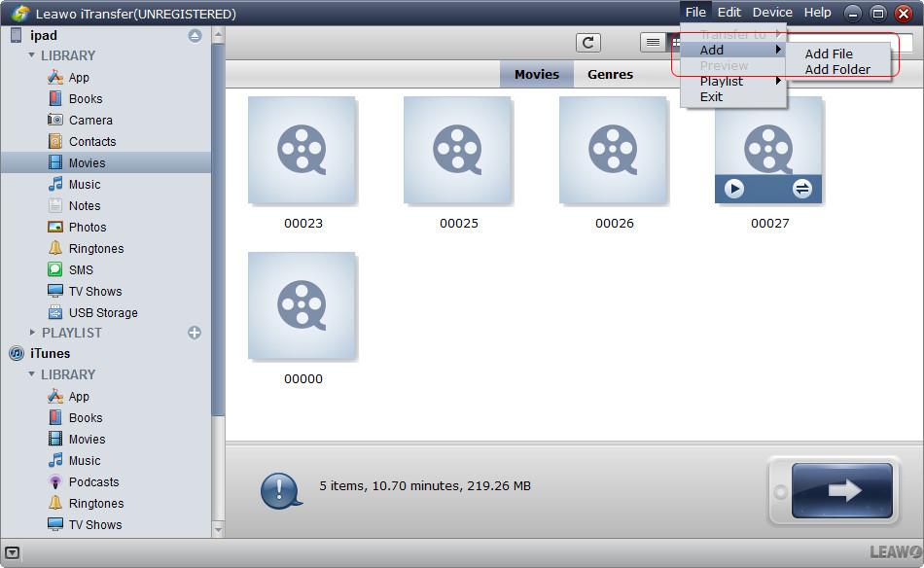The height and width of the screenshot is (568, 924).
Task: Eject the ipad device using eject icon
Action: pos(195,36)
